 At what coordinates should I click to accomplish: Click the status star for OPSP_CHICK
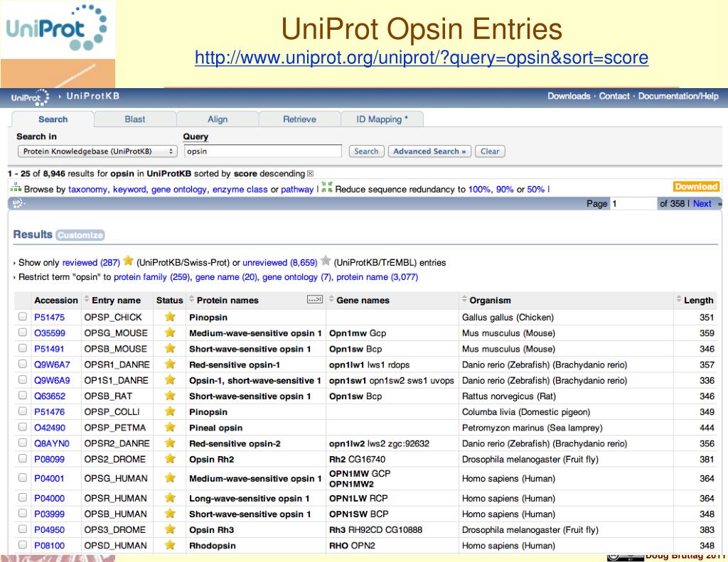pos(170,317)
